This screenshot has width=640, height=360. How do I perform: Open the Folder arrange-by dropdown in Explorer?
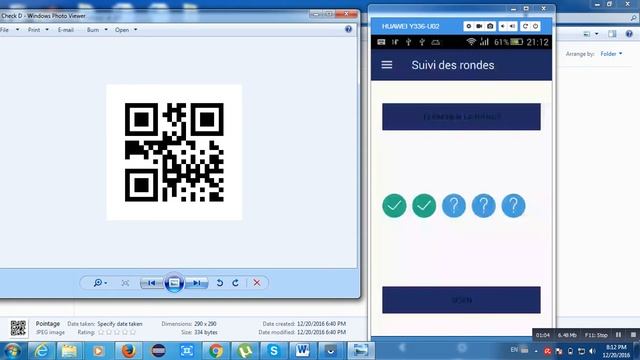[x=611, y=54]
